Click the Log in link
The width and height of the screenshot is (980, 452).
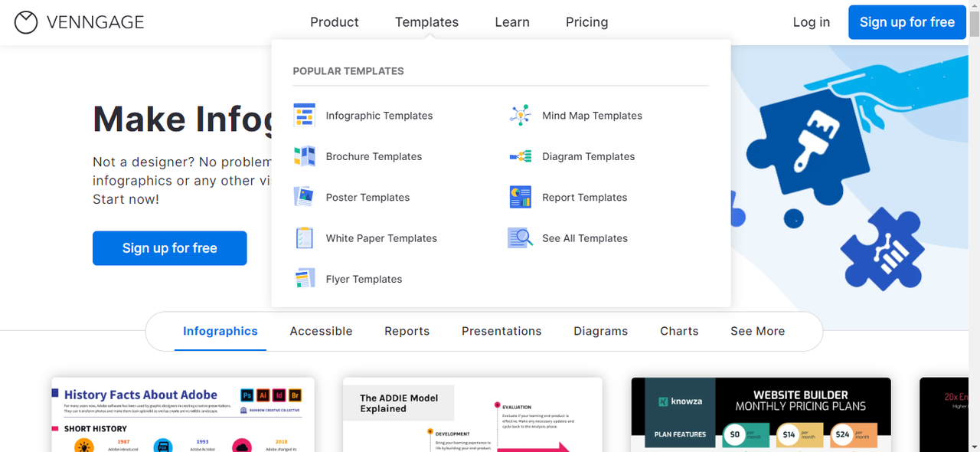click(x=812, y=22)
